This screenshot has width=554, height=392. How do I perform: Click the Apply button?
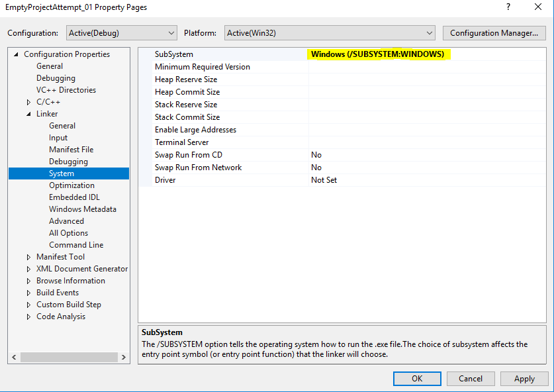pyautogui.click(x=524, y=379)
